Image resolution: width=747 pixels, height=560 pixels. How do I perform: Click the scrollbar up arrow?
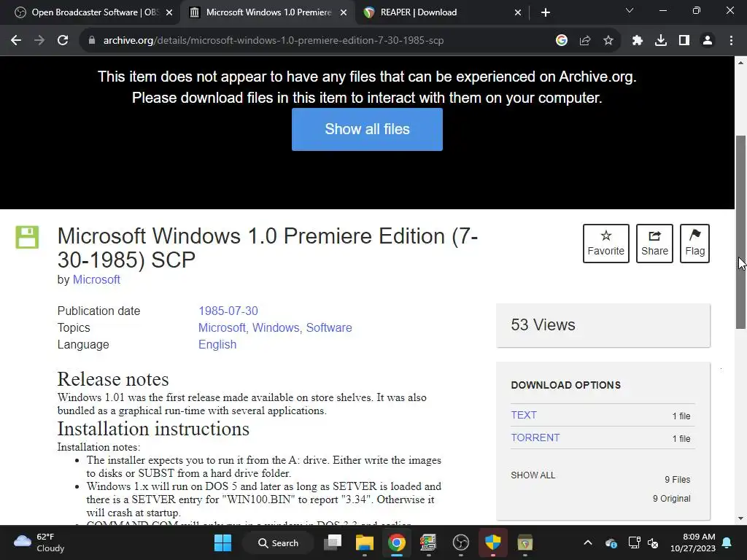tap(741, 63)
